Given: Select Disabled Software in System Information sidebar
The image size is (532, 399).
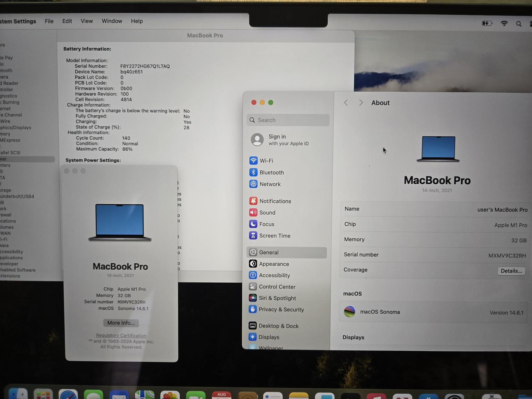Looking at the screenshot, I should click(x=18, y=270).
